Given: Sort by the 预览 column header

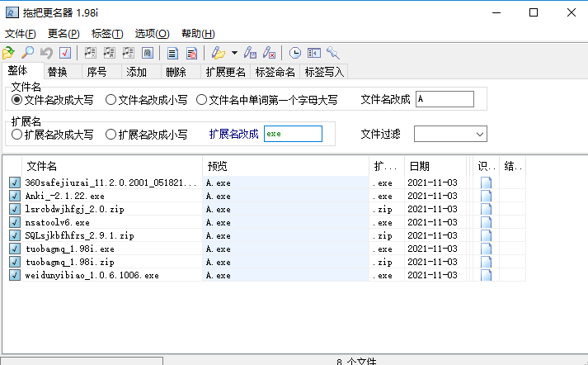Looking at the screenshot, I should [285, 166].
